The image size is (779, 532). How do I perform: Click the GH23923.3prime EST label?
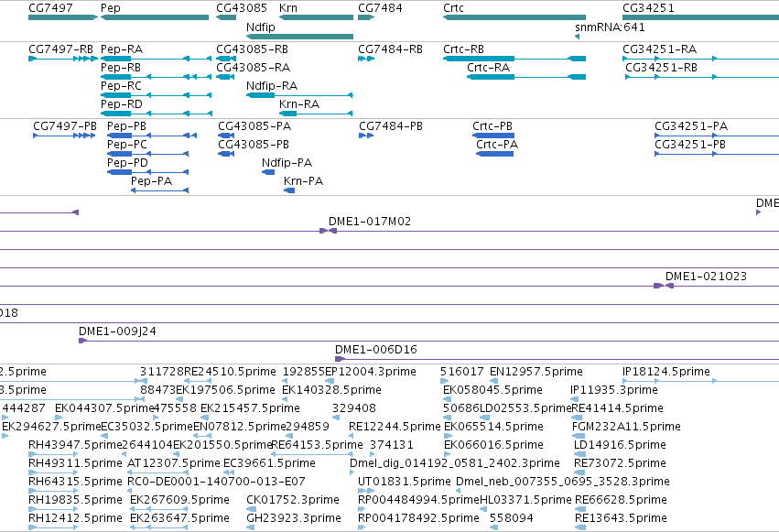pos(294,518)
